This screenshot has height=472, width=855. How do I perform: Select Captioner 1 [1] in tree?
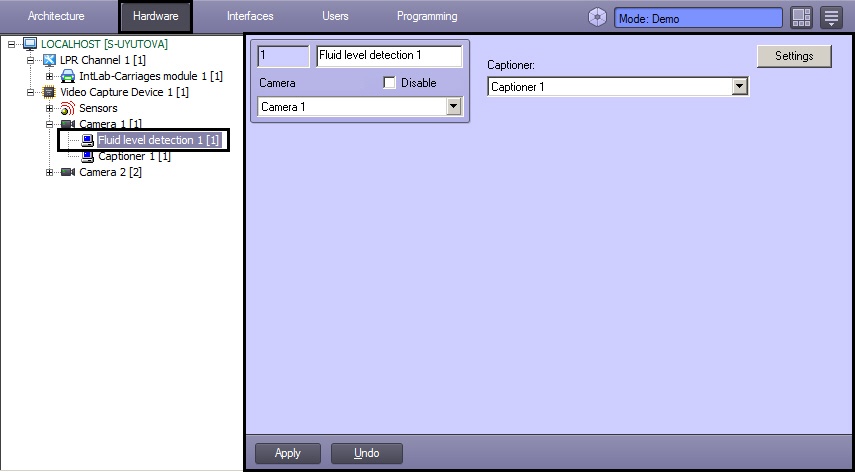(x=134, y=156)
